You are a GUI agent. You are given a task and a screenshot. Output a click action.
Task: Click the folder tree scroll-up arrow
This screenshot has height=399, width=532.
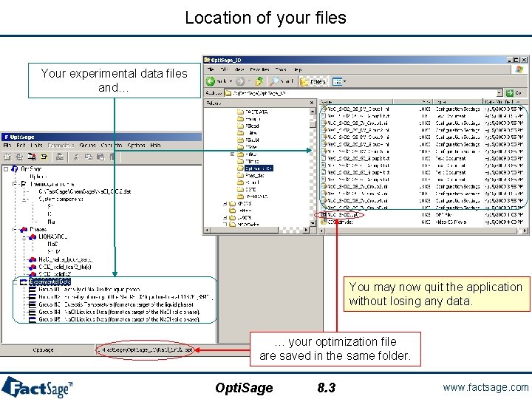(313, 112)
